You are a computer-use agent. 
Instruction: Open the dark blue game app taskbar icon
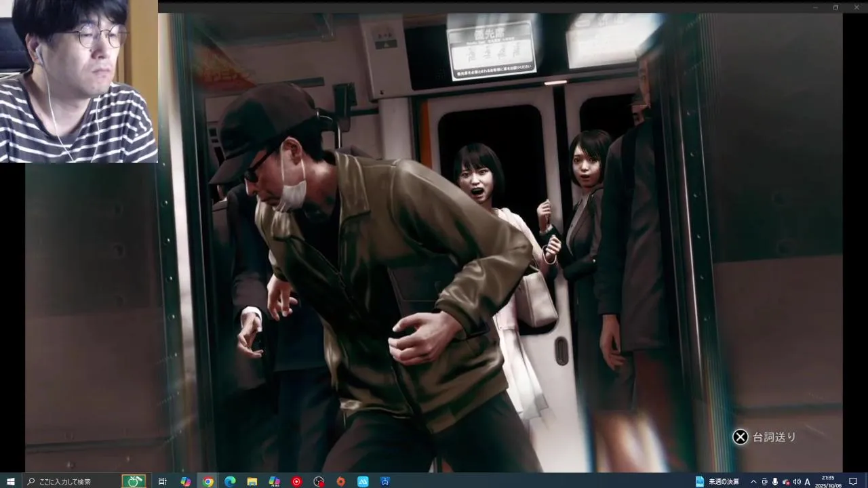(x=385, y=481)
